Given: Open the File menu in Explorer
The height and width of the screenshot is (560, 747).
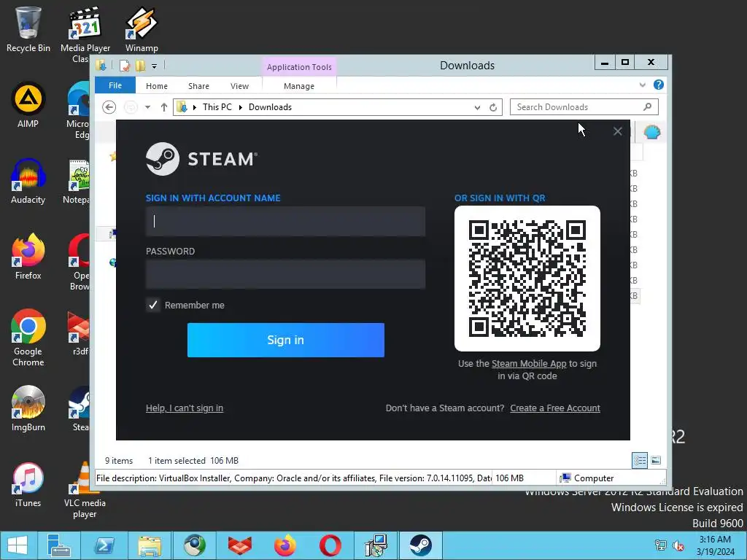Looking at the screenshot, I should point(115,85).
